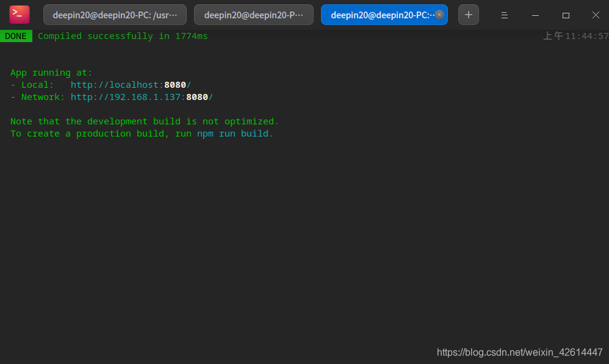Maximize the terminal window
The width and height of the screenshot is (609, 364).
click(x=566, y=15)
